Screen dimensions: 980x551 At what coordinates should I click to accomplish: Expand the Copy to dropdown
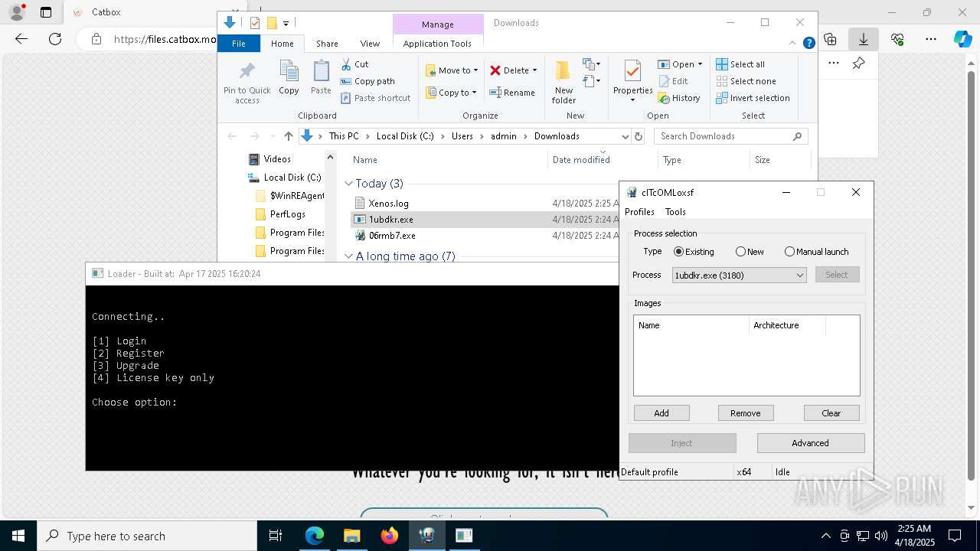(474, 93)
